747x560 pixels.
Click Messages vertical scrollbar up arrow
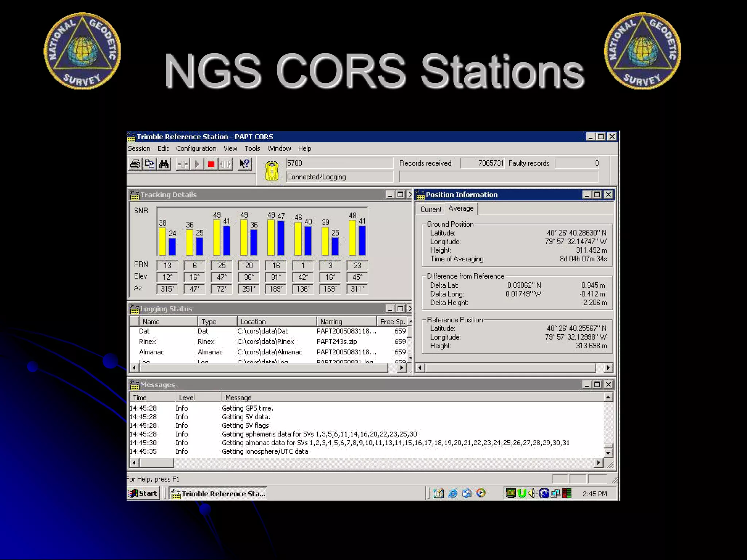tap(608, 397)
